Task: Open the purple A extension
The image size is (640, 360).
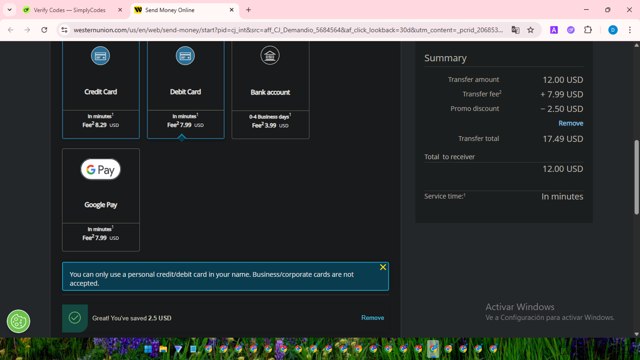Action: pyautogui.click(x=554, y=30)
